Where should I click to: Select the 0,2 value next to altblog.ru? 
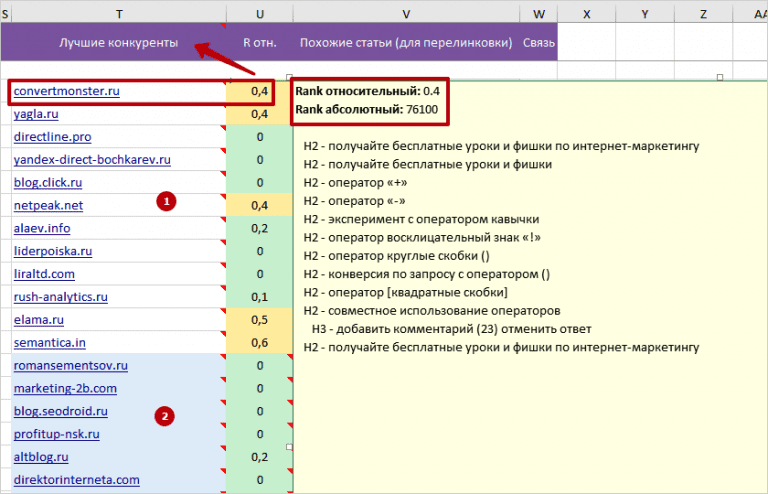click(x=260, y=457)
